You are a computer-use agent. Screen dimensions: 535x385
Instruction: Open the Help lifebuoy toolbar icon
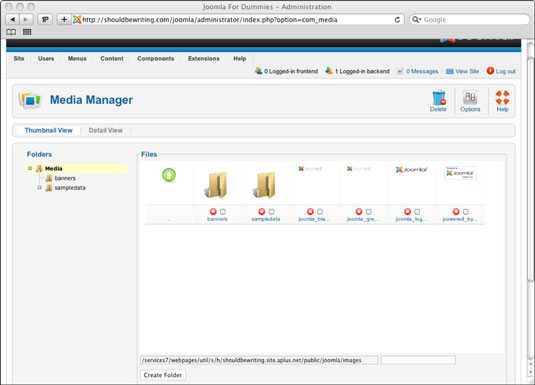(x=502, y=98)
